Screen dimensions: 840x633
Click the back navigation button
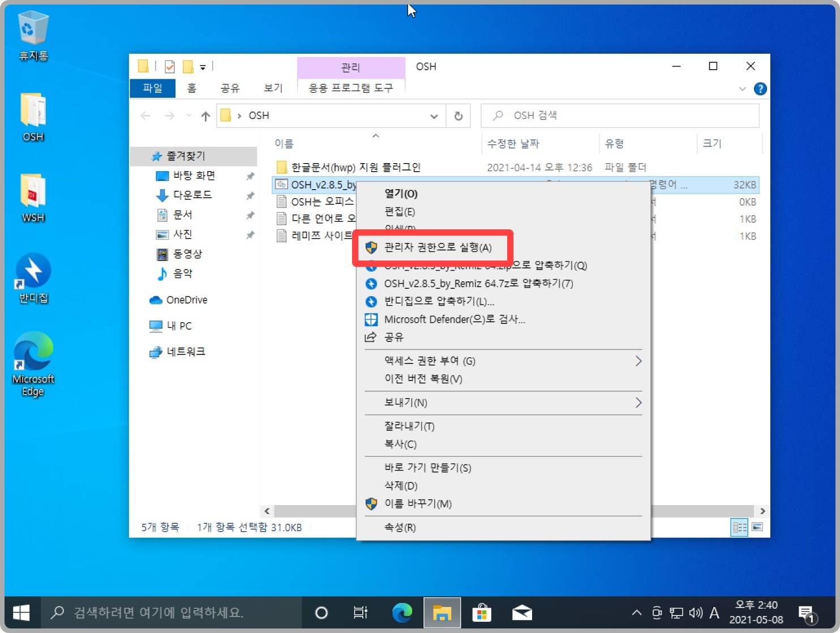click(x=145, y=116)
